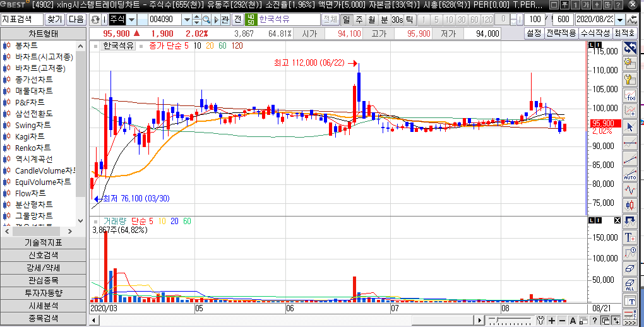Image resolution: width=644 pixels, height=327 pixels.
Task: Open the wrench tool icon in right toolbar
Action: coord(629,80)
